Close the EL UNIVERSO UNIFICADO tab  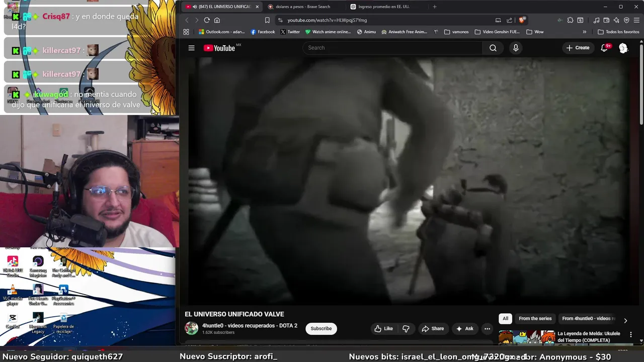[x=257, y=7]
